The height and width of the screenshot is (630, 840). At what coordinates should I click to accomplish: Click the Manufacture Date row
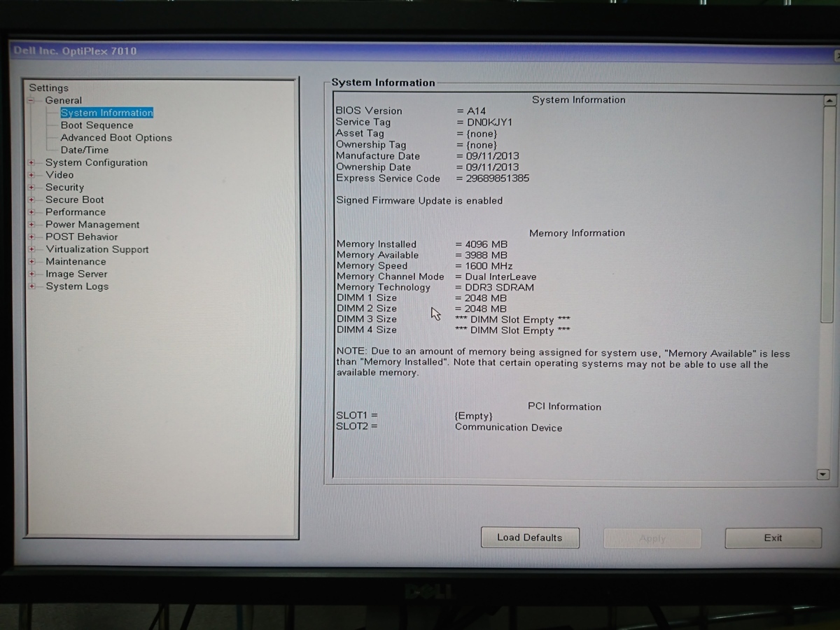point(428,156)
